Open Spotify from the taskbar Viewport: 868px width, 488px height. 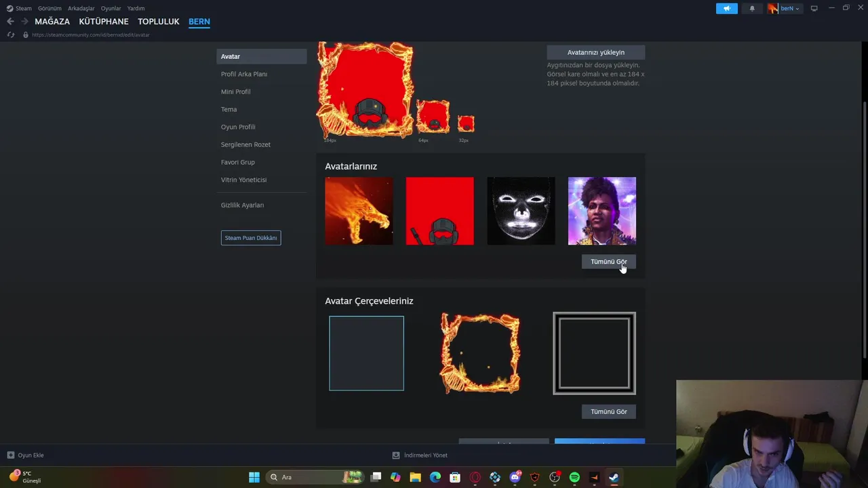tap(574, 477)
